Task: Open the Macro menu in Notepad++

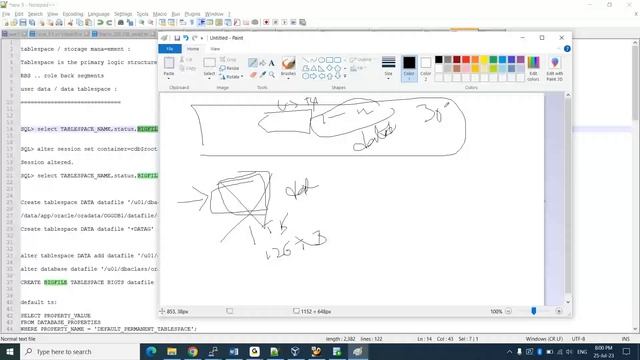Action: (160, 14)
